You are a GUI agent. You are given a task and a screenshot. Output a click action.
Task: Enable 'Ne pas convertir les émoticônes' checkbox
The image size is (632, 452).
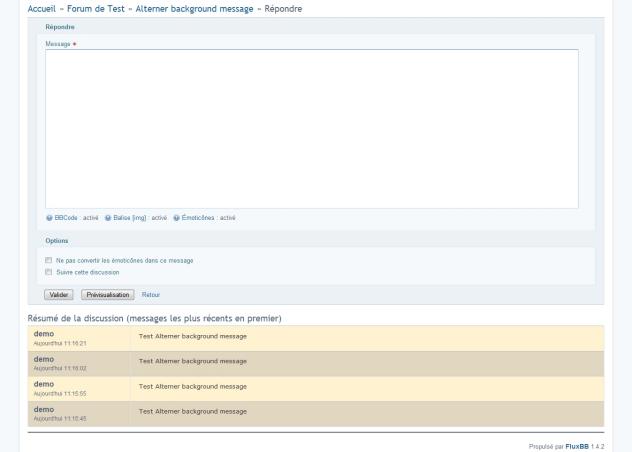(48, 260)
